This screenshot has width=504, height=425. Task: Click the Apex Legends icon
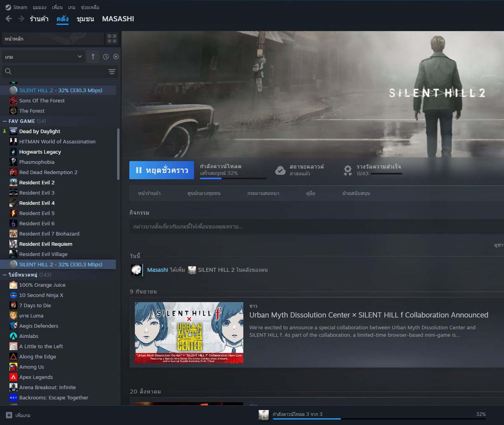click(13, 377)
